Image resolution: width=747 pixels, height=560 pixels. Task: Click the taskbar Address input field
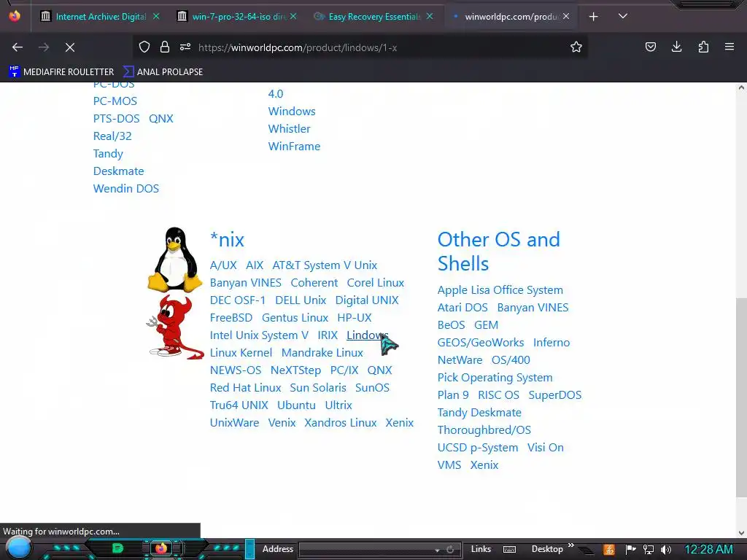point(366,550)
